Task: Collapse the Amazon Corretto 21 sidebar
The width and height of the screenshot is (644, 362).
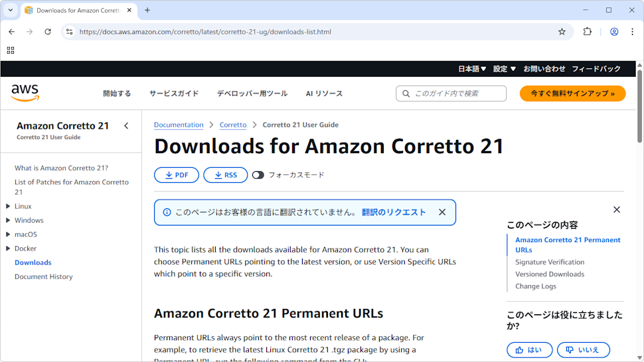Action: (126, 126)
